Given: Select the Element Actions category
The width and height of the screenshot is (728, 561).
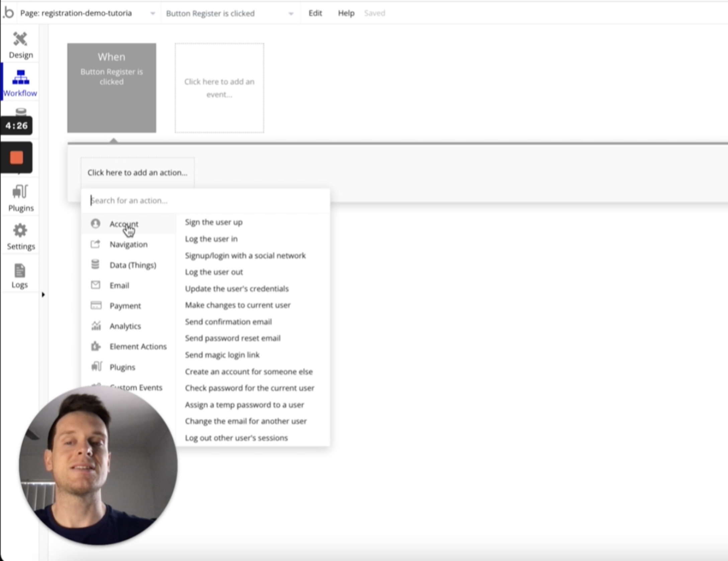Looking at the screenshot, I should [x=138, y=346].
